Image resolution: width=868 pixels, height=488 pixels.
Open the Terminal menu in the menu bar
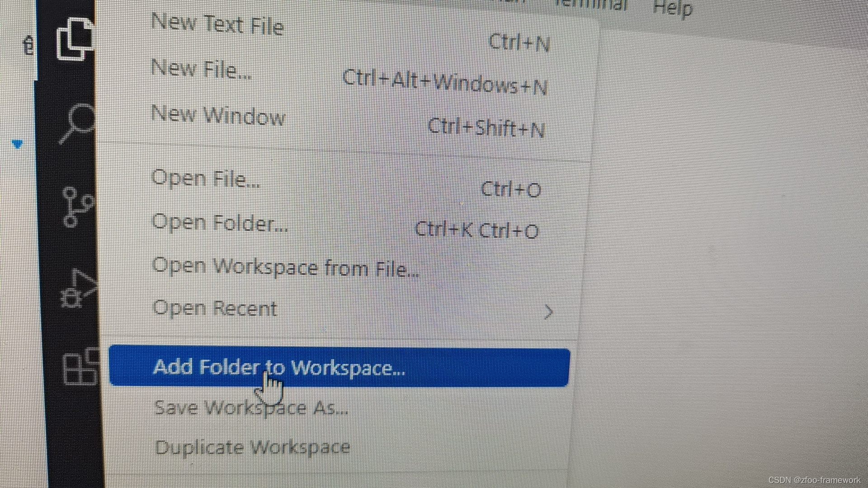591,5
